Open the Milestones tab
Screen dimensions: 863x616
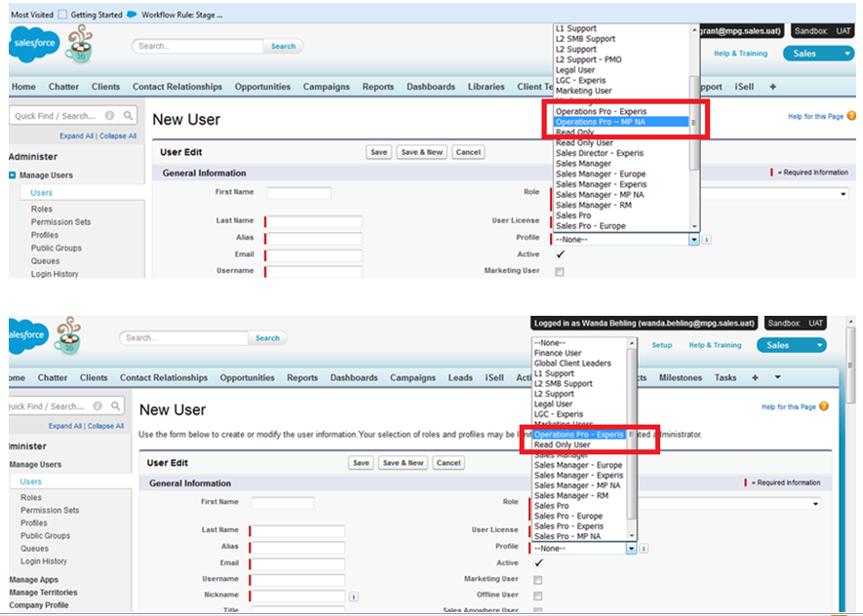tap(681, 377)
